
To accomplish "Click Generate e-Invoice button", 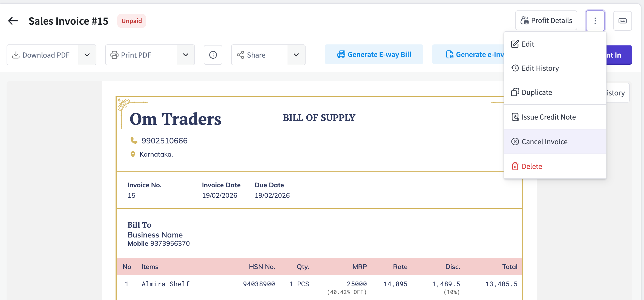I will (x=468, y=55).
